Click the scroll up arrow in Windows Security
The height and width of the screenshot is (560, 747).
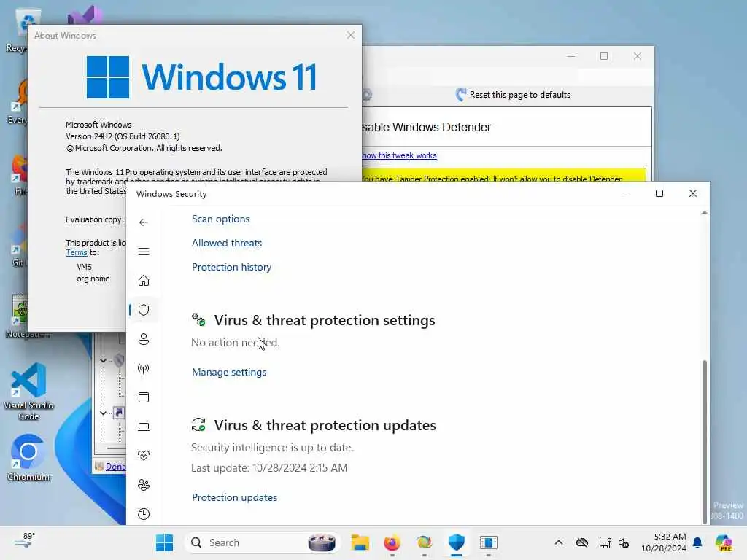pyautogui.click(x=705, y=212)
